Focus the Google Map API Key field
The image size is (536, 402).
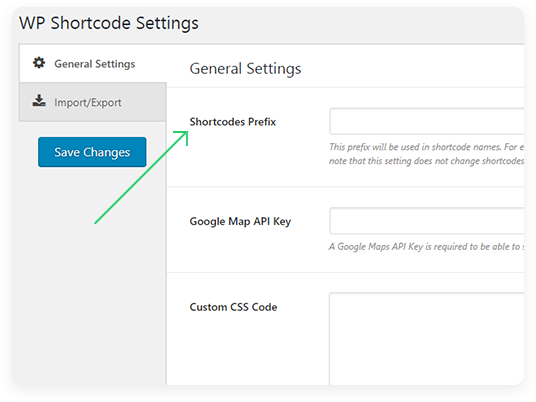pyautogui.click(x=427, y=221)
